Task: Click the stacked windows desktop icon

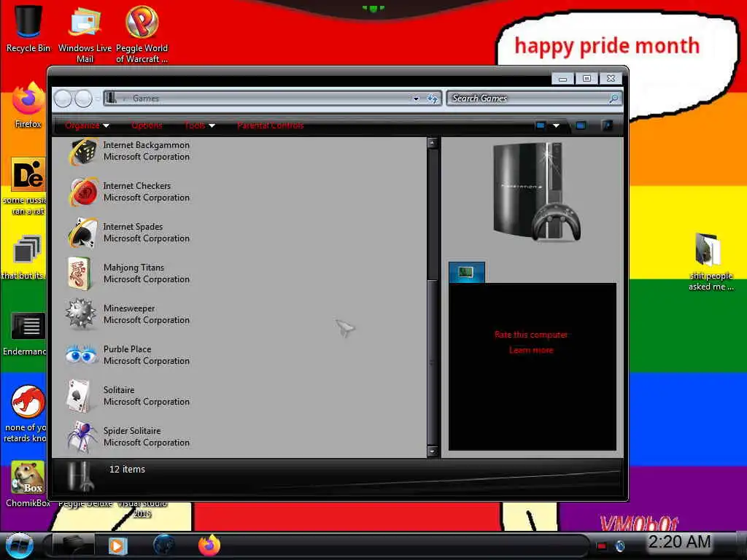Action: [x=27, y=249]
